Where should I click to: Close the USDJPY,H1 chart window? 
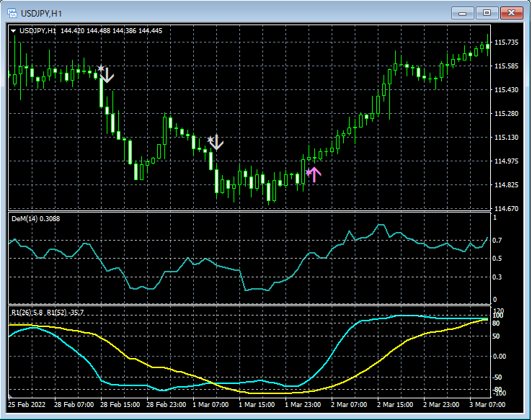point(513,13)
